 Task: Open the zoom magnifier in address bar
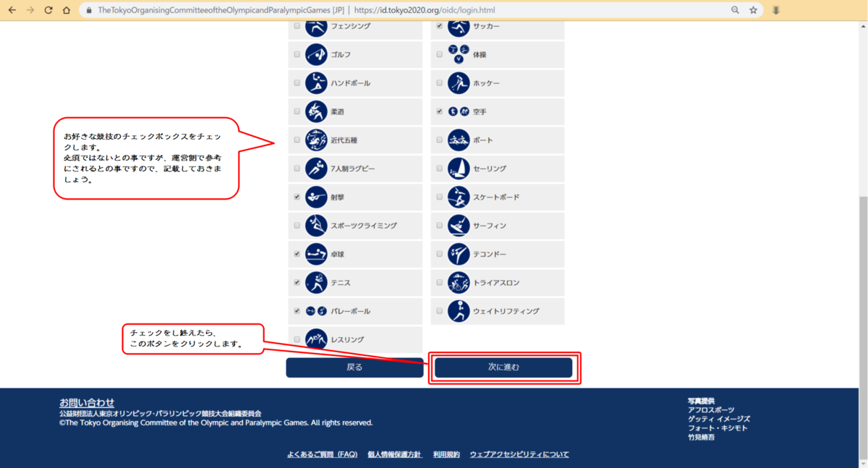735,10
